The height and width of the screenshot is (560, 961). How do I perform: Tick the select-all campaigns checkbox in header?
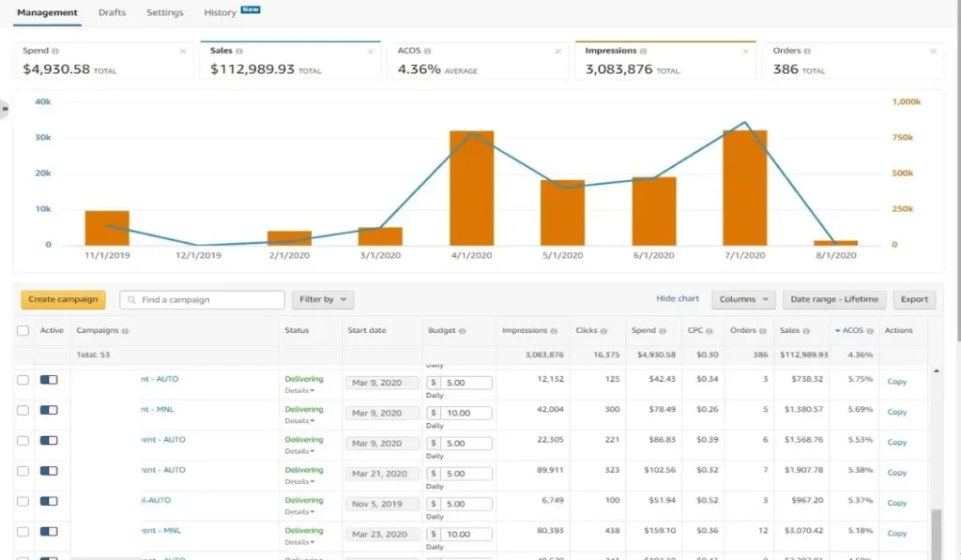[23, 331]
